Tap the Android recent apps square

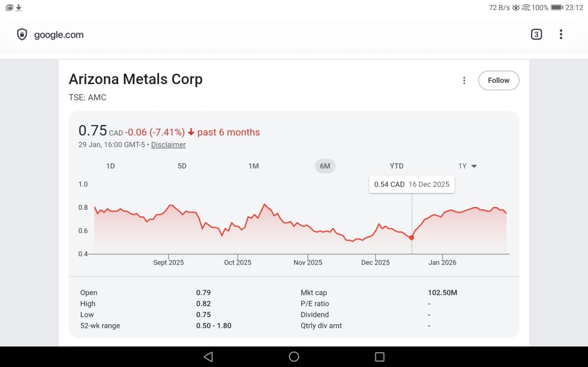point(380,357)
